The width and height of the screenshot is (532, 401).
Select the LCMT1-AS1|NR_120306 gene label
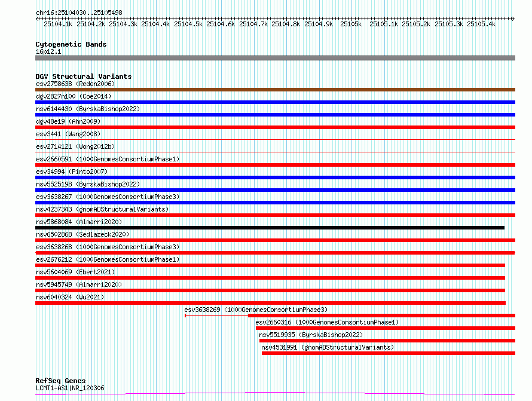tap(70, 388)
